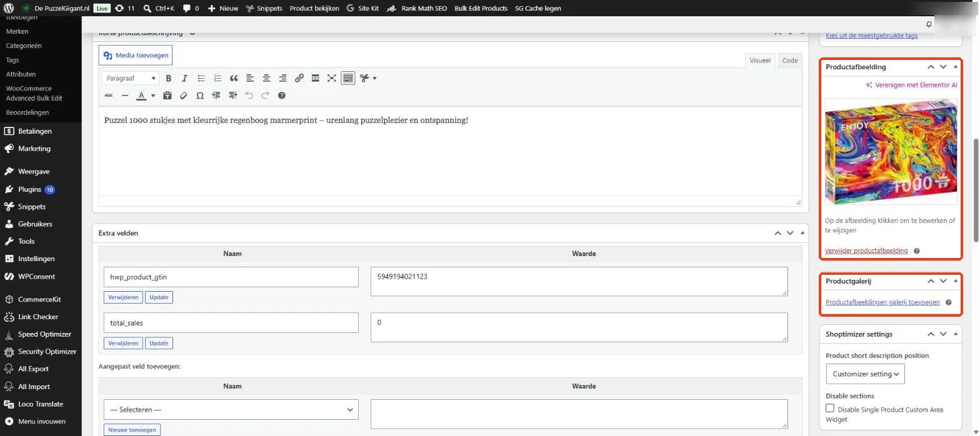
Task: Open the paragraph format dropdown
Action: pos(131,78)
